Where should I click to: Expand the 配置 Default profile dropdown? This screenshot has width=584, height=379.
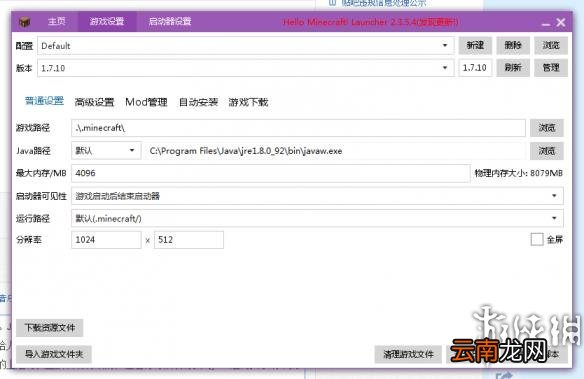[245, 45]
